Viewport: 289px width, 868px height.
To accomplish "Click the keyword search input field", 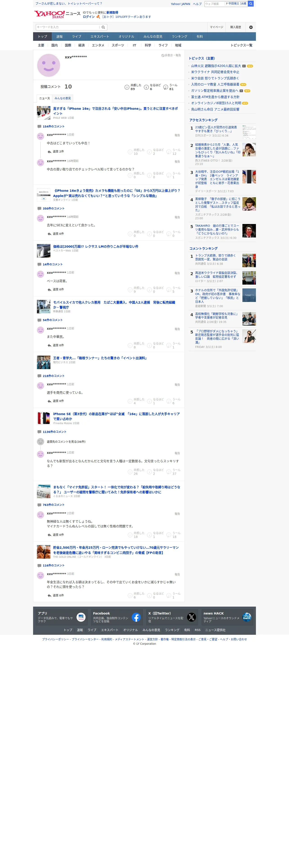I will coord(68,27).
